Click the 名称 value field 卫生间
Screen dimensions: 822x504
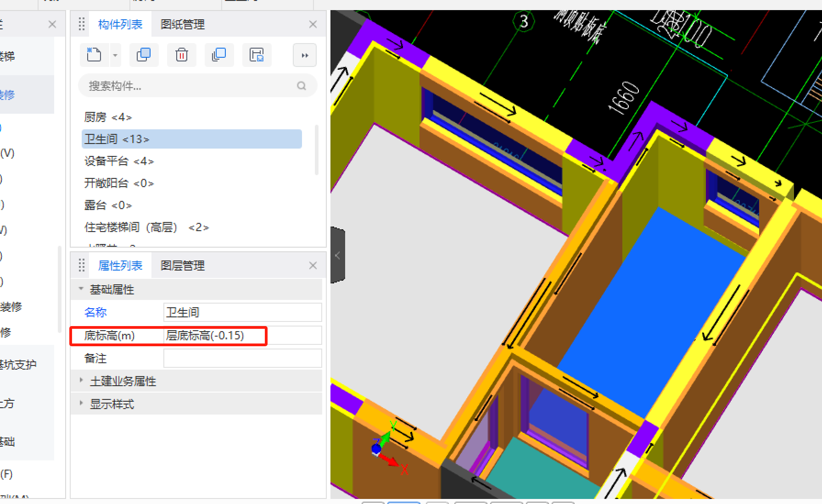tap(242, 312)
